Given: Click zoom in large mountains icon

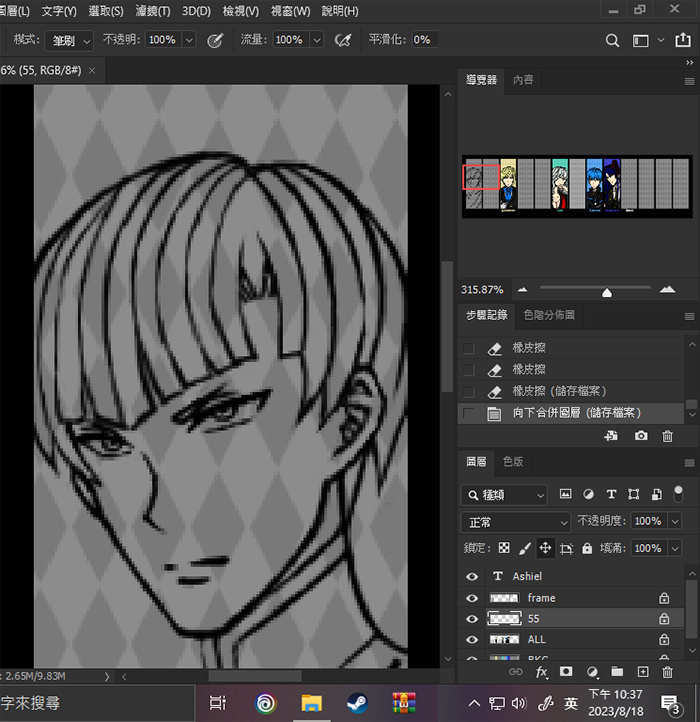Looking at the screenshot, I should pyautogui.click(x=667, y=289).
